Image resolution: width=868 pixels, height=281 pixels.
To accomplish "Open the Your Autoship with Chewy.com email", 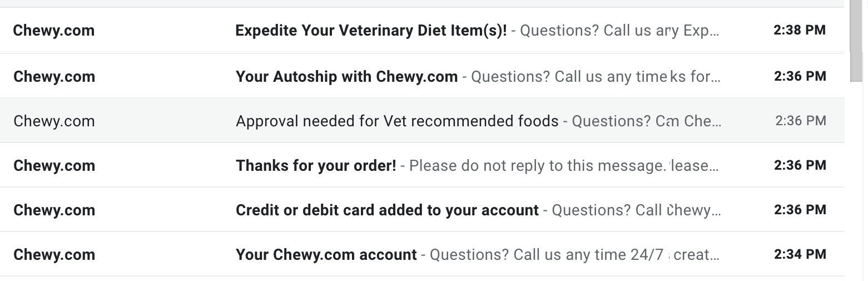I will tap(346, 76).
